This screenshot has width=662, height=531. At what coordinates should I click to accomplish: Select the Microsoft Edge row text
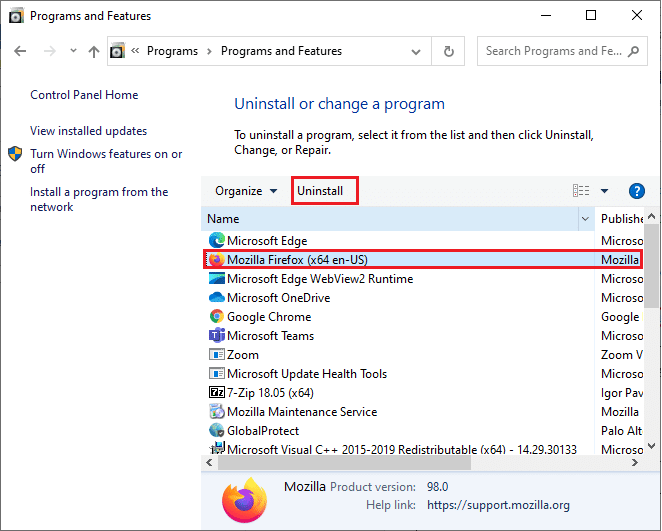(x=267, y=241)
